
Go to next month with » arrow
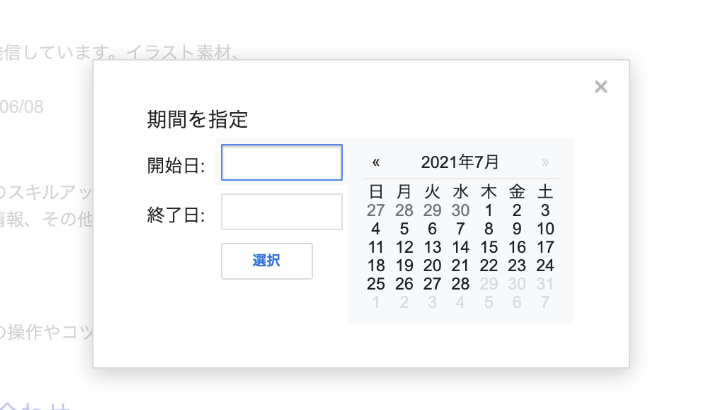tap(545, 162)
